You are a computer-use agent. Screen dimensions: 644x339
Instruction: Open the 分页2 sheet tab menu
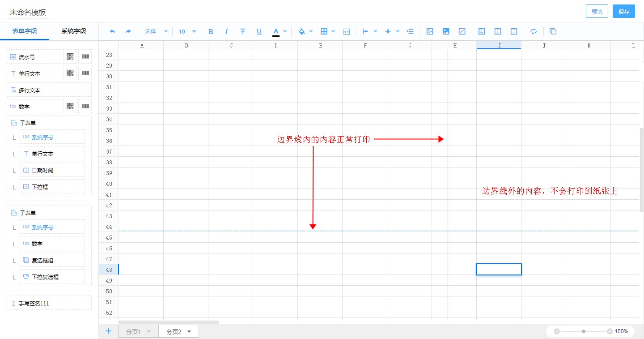tap(190, 331)
